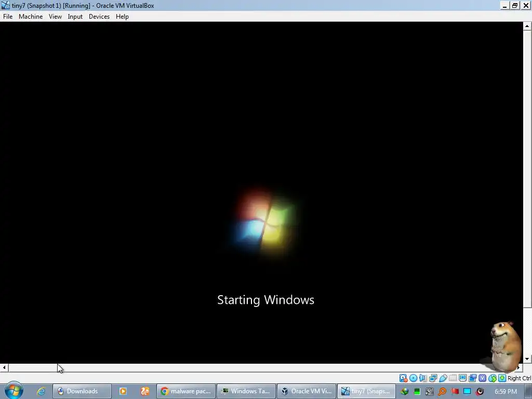
Task: Open the media player taskbar icon
Action: click(x=123, y=391)
